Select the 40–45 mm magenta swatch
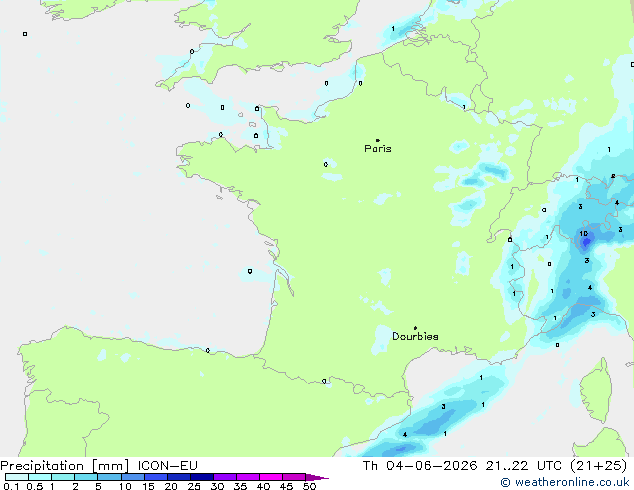The height and width of the screenshot is (490, 634). 271,477
